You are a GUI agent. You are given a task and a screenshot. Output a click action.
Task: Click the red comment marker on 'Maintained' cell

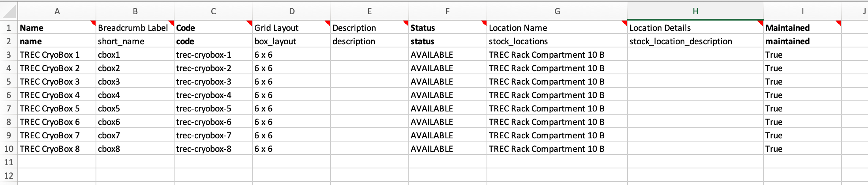839,23
